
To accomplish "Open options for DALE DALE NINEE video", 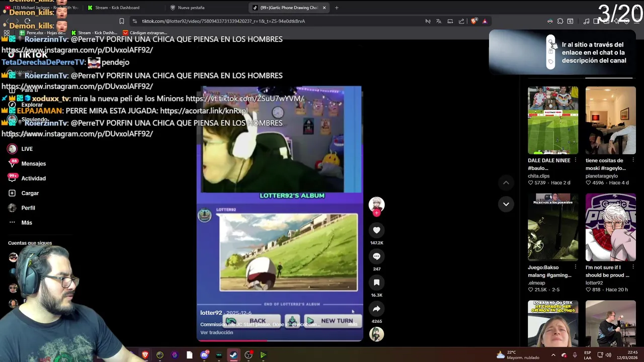I will 576,160.
